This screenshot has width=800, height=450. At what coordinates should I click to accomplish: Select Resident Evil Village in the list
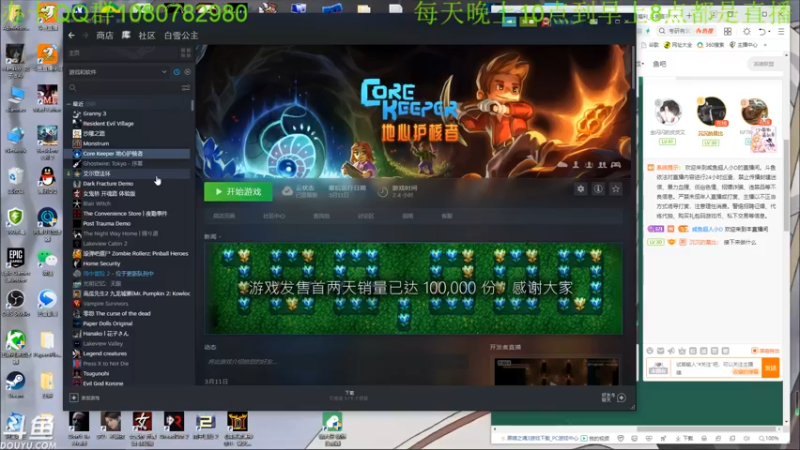pyautogui.click(x=108, y=123)
